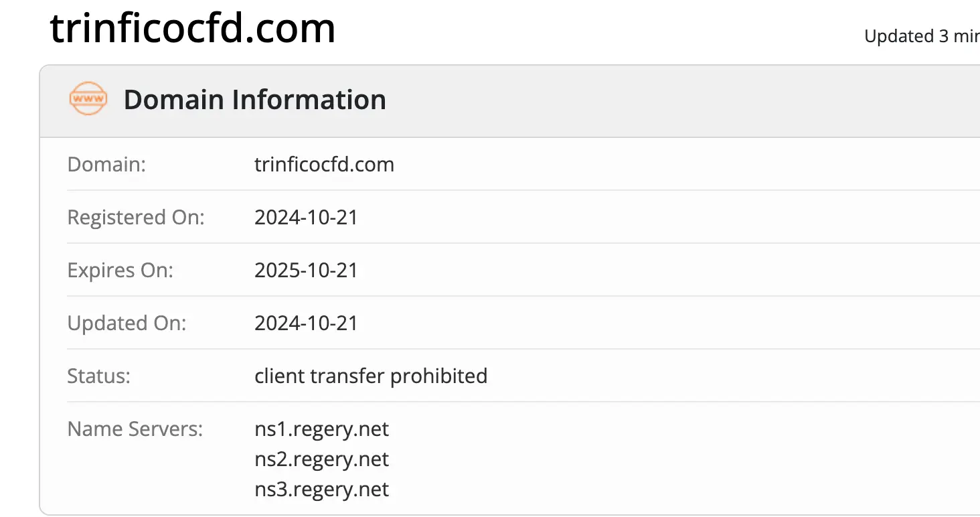Click the orange www globe icon
Image resolution: width=980 pixels, height=517 pixels.
(x=88, y=99)
